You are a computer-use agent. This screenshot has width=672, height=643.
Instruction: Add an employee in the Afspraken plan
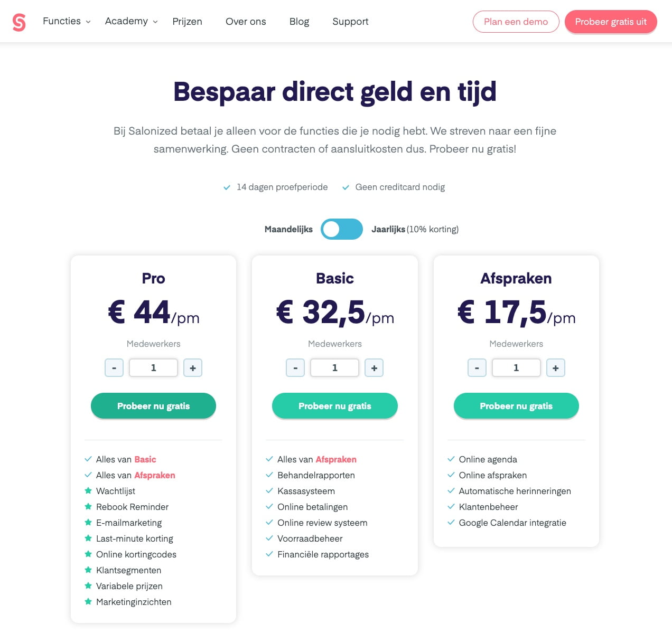(x=555, y=368)
